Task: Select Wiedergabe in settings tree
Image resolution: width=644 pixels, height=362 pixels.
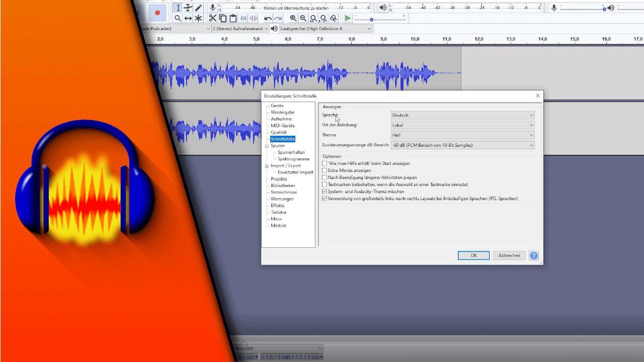Action: coord(283,112)
